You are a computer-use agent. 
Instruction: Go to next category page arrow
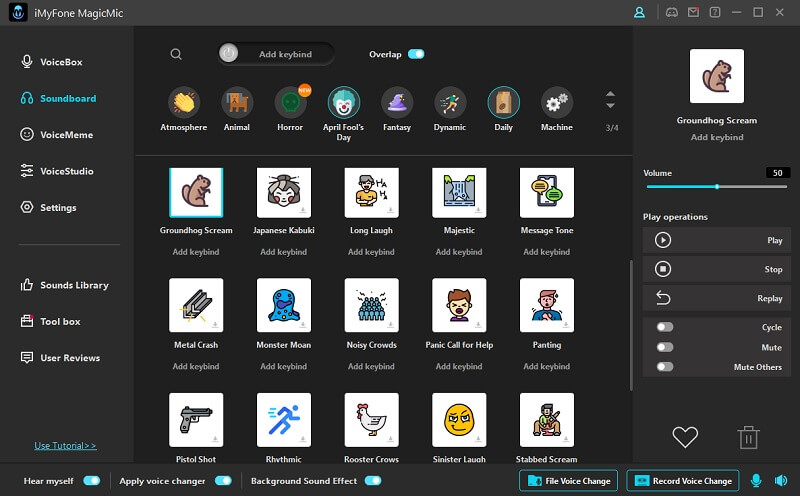coord(610,106)
